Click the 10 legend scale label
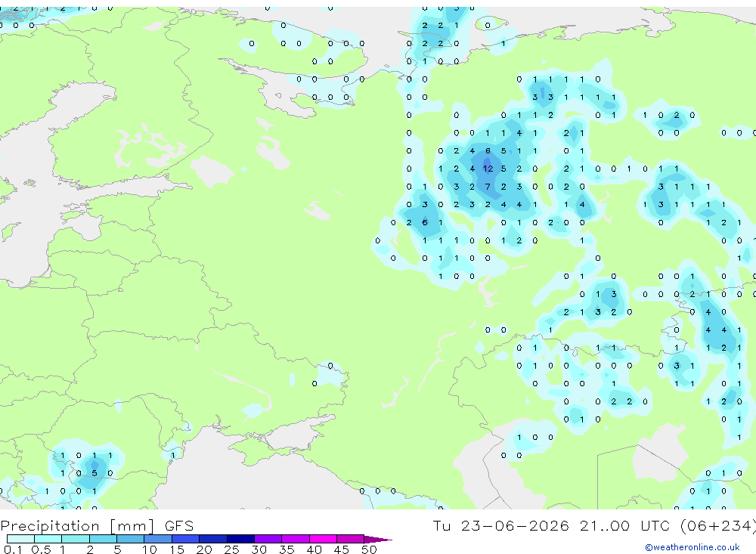756x554 pixels. pyautogui.click(x=149, y=549)
